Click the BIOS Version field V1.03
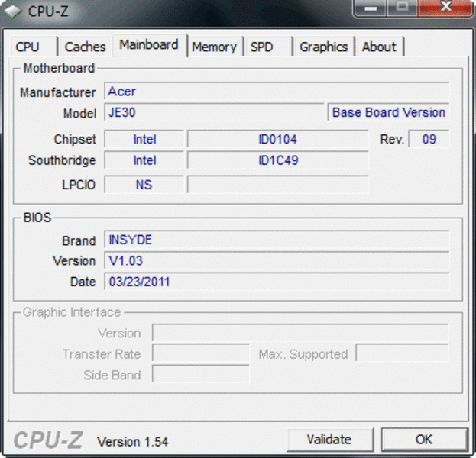476x458 pixels. coord(277,260)
